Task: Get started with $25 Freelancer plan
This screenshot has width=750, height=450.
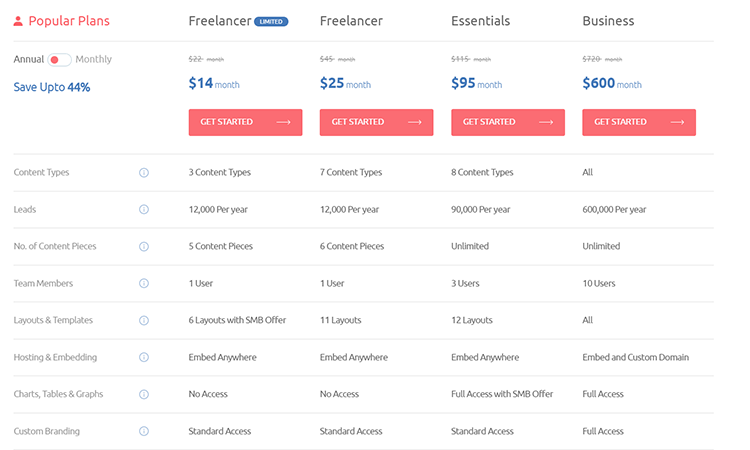Action: 376,122
